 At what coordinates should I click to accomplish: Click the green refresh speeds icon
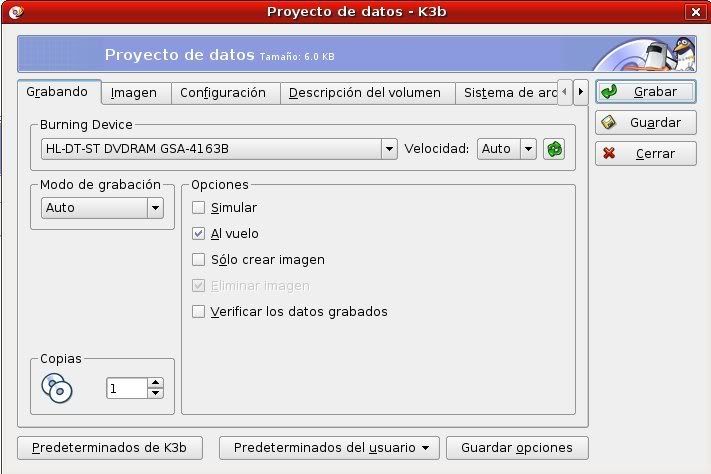[x=554, y=149]
